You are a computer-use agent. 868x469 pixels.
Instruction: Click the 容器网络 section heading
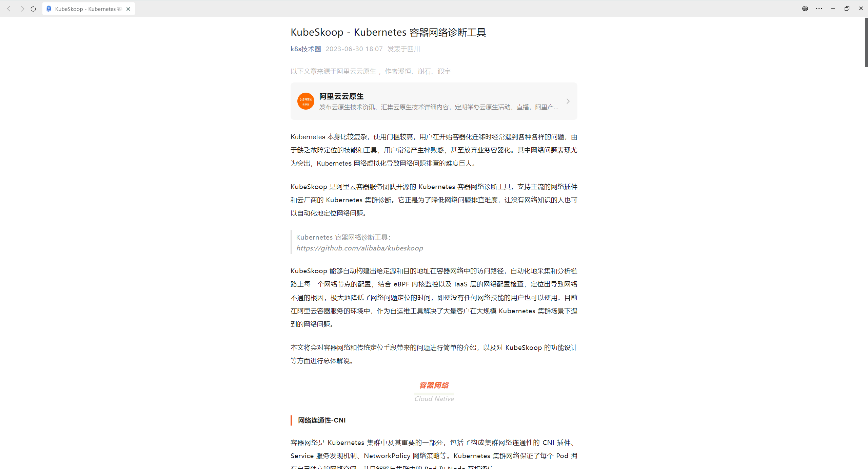[x=434, y=385]
